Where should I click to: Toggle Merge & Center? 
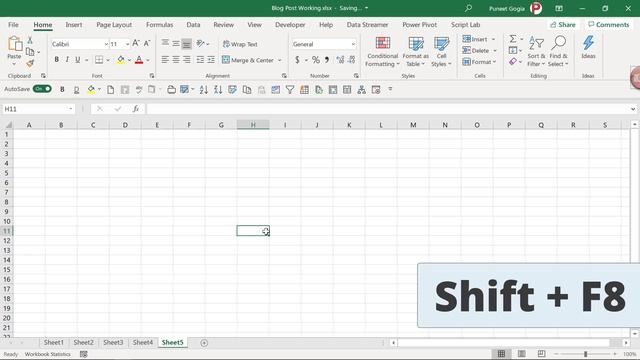(x=248, y=60)
